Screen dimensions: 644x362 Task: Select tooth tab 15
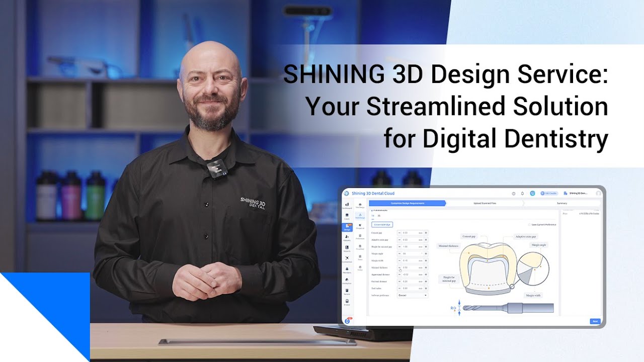pyautogui.click(x=379, y=216)
